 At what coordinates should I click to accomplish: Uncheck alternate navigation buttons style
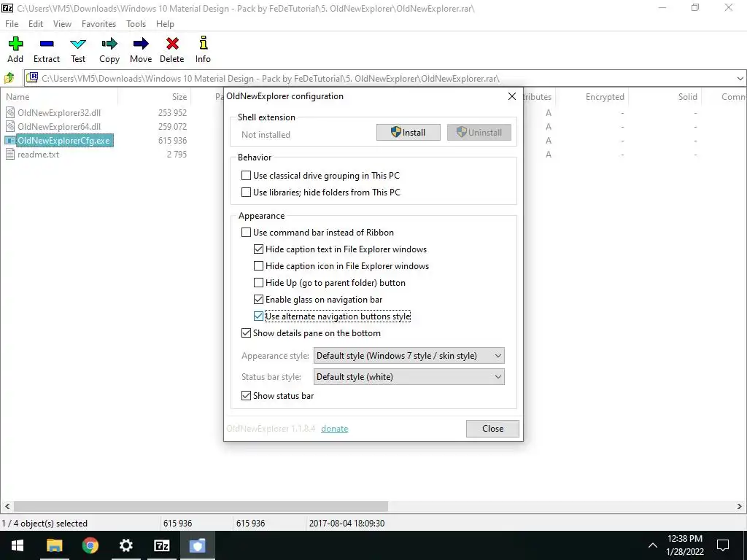[x=259, y=316]
